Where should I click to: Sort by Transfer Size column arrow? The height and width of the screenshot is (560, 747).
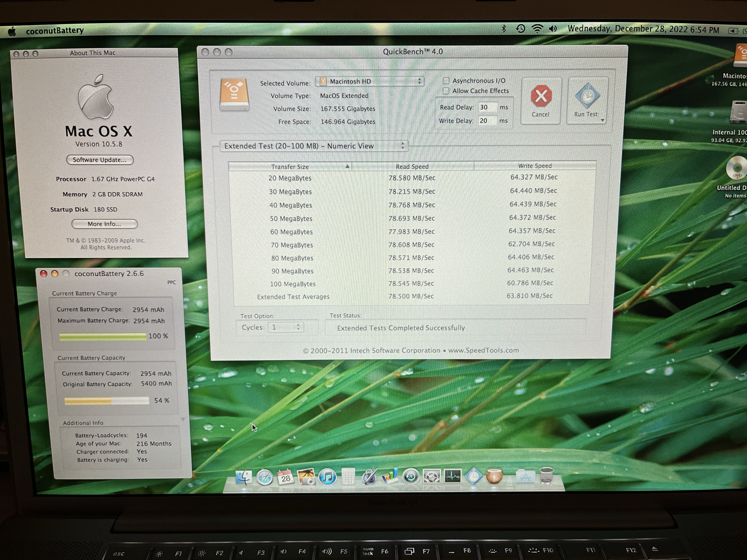pyautogui.click(x=347, y=167)
